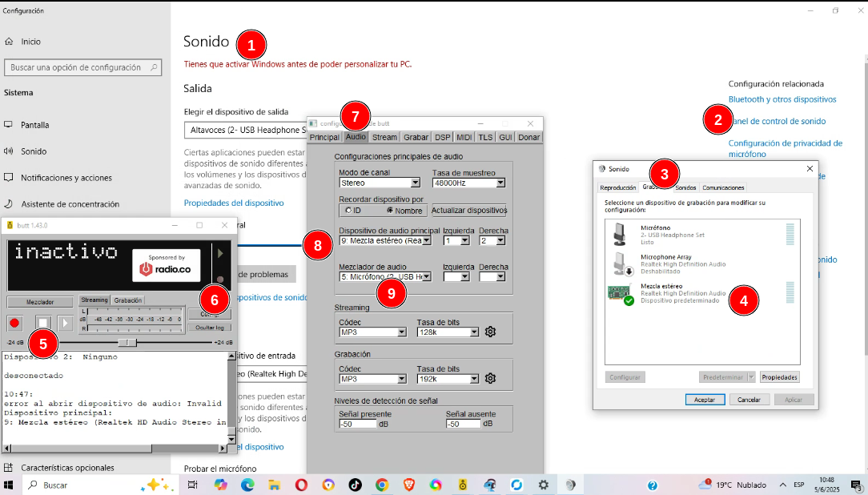Click the Asistente de concentración moon icon
868x495 pixels.
tap(8, 203)
